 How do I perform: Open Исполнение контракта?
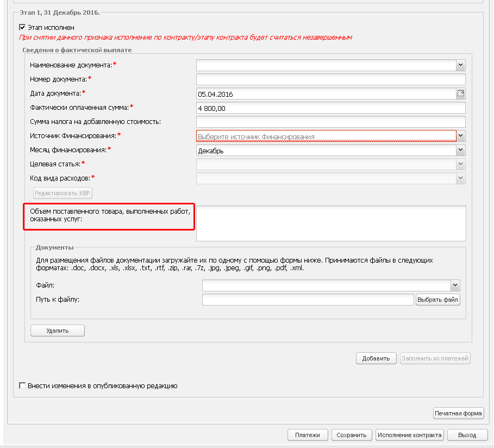pos(410,435)
